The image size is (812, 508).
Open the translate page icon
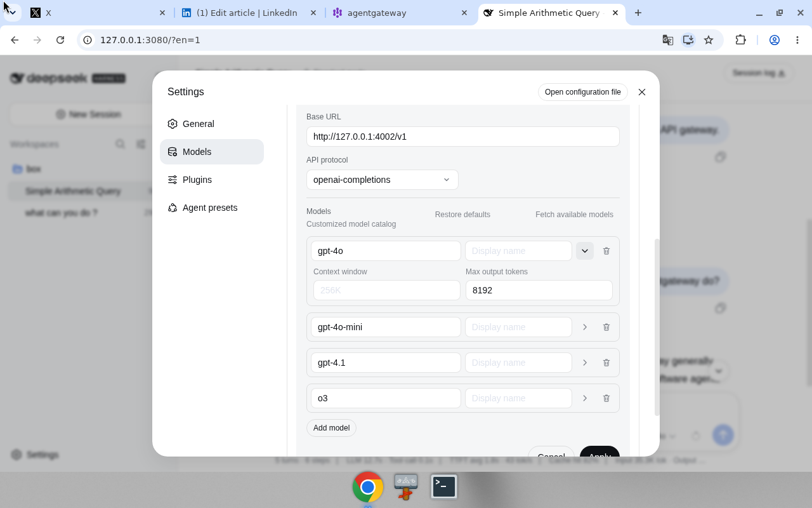[667, 40]
